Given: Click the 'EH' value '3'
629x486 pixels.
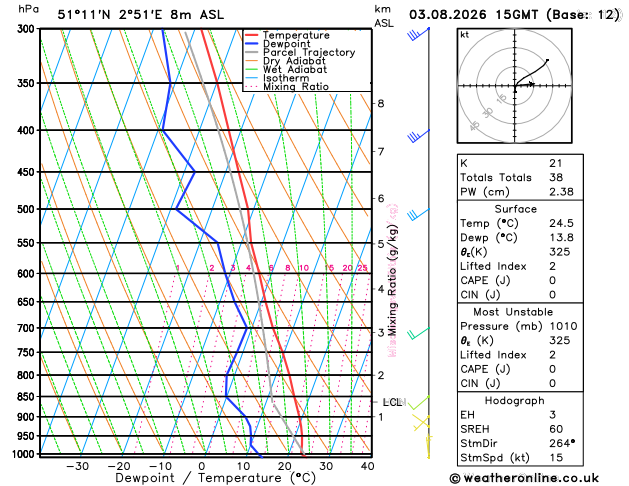Looking at the screenshot, I should tap(552, 415).
